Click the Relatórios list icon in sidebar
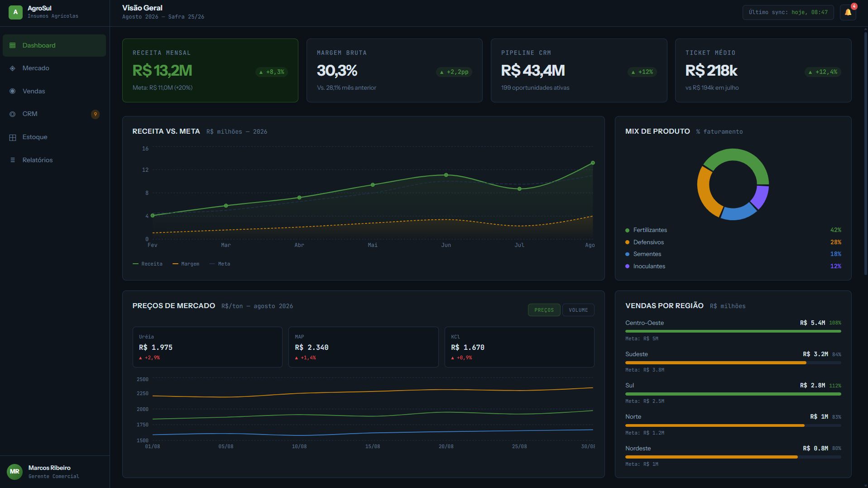 (13, 160)
